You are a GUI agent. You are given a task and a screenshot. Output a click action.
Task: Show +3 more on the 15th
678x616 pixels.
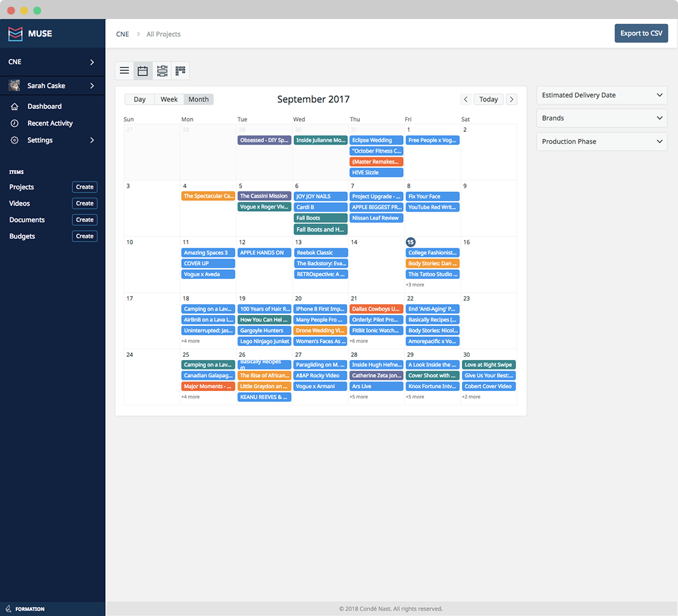(x=414, y=285)
